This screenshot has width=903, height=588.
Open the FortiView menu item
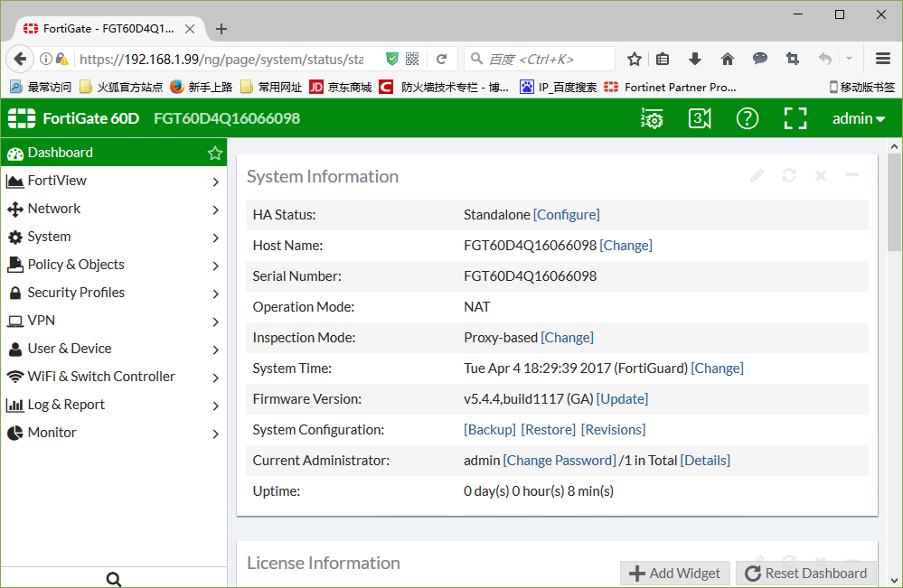114,181
